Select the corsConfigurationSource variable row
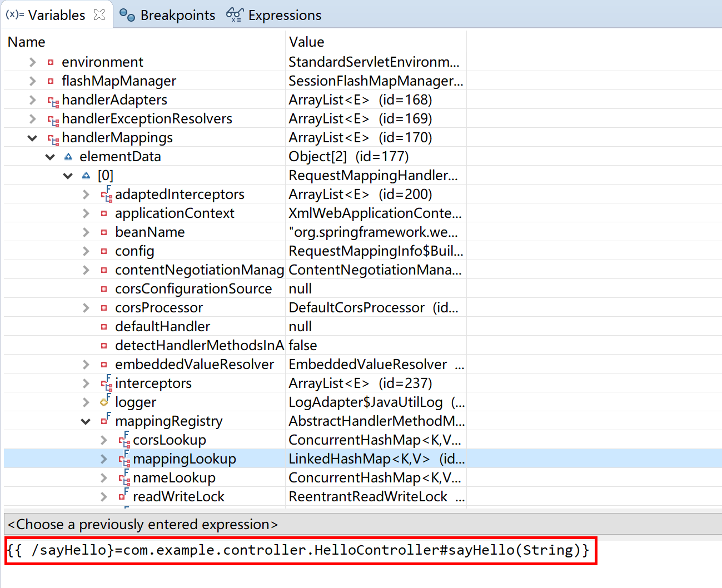The image size is (722, 588). [193, 289]
